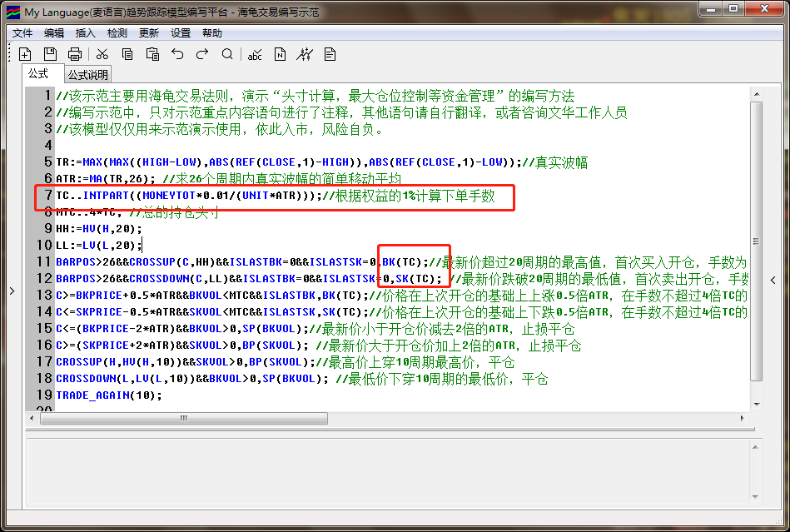The width and height of the screenshot is (790, 532).
Task: Open the 帮助 menu
Action: (x=211, y=33)
